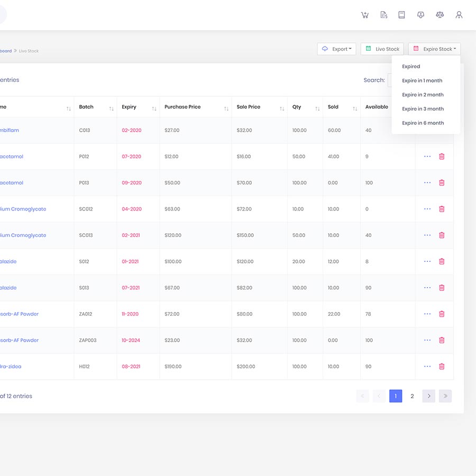Select the Expired menu entry
The image size is (476, 476).
pos(411,67)
